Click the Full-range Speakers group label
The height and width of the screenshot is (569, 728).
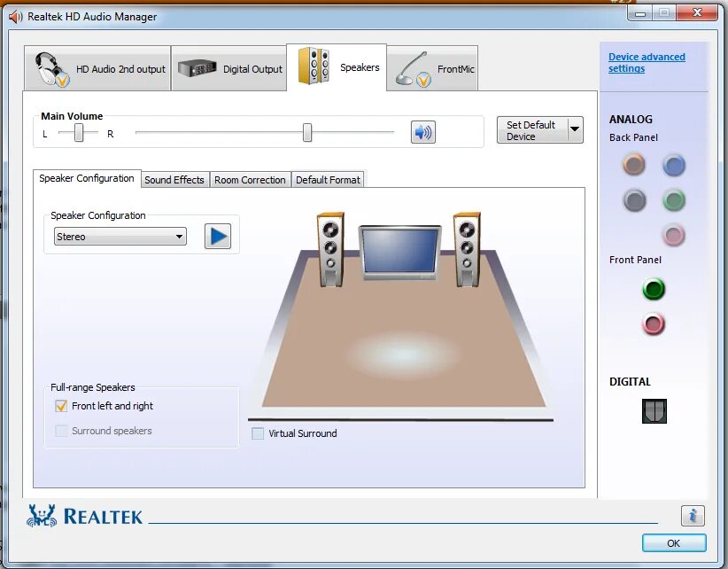93,387
